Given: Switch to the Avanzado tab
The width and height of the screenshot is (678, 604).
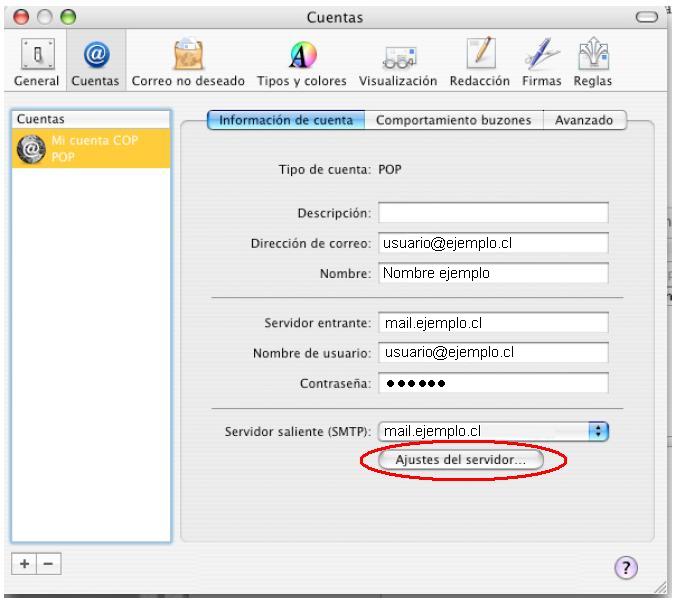Looking at the screenshot, I should tap(584, 120).
